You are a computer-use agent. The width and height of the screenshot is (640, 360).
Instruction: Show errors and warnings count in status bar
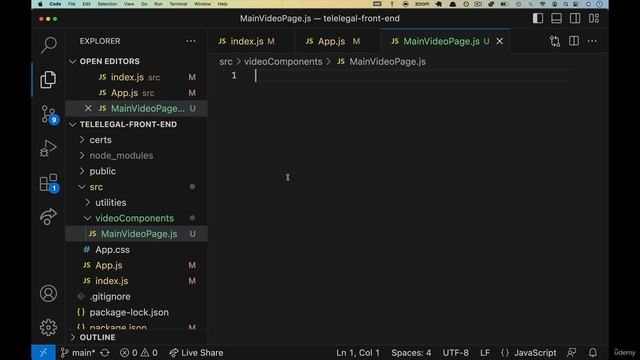coord(139,353)
